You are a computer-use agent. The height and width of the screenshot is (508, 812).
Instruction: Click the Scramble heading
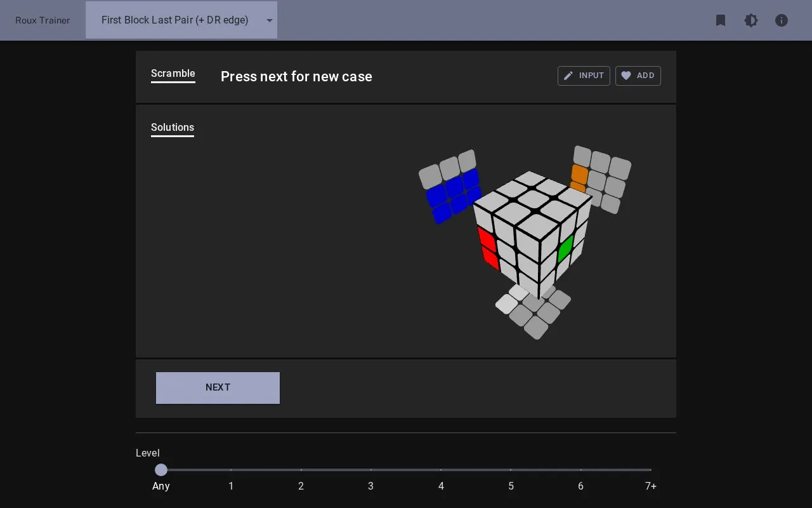point(173,74)
